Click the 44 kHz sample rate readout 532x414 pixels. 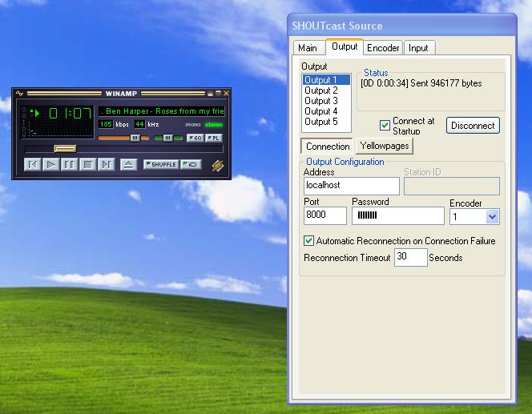point(139,124)
